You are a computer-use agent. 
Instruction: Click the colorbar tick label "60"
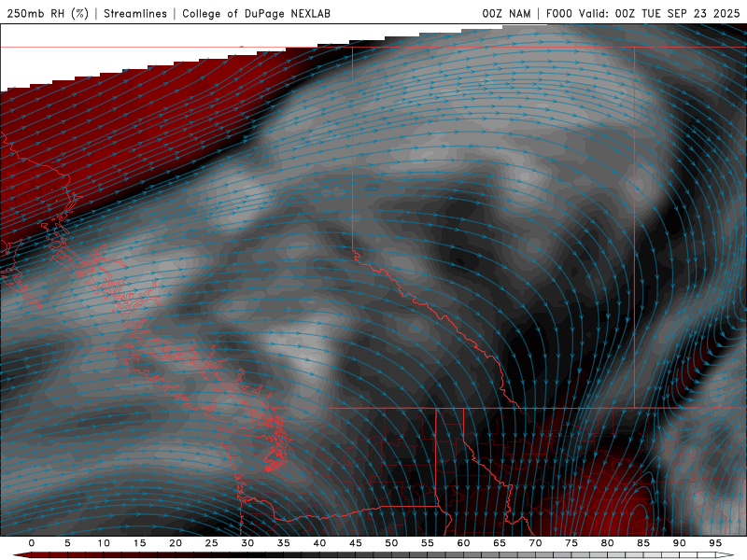pos(463,543)
